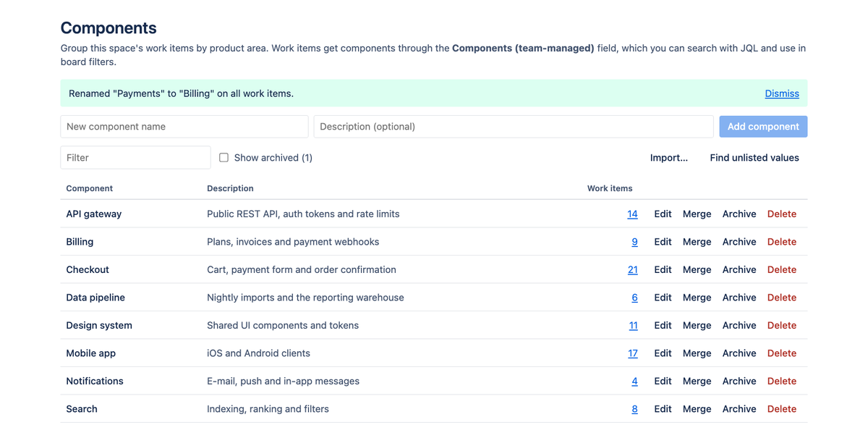Click the Components page heading
This screenshot has height=425, width=868.
[x=109, y=28]
